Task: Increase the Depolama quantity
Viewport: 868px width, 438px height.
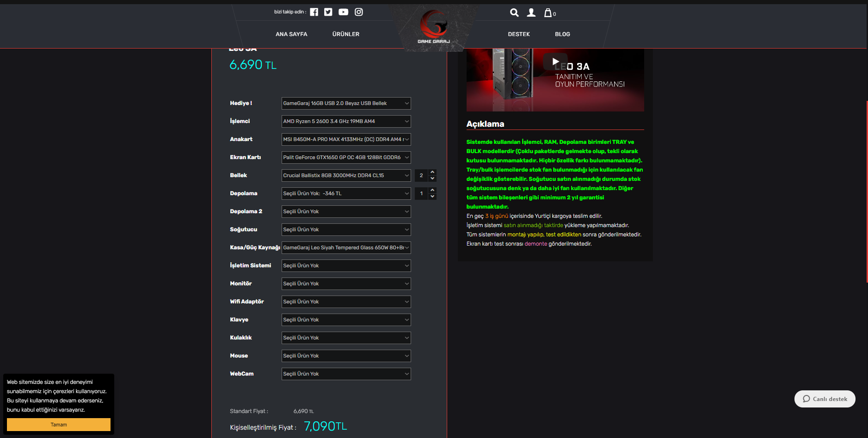Action: tap(432, 191)
